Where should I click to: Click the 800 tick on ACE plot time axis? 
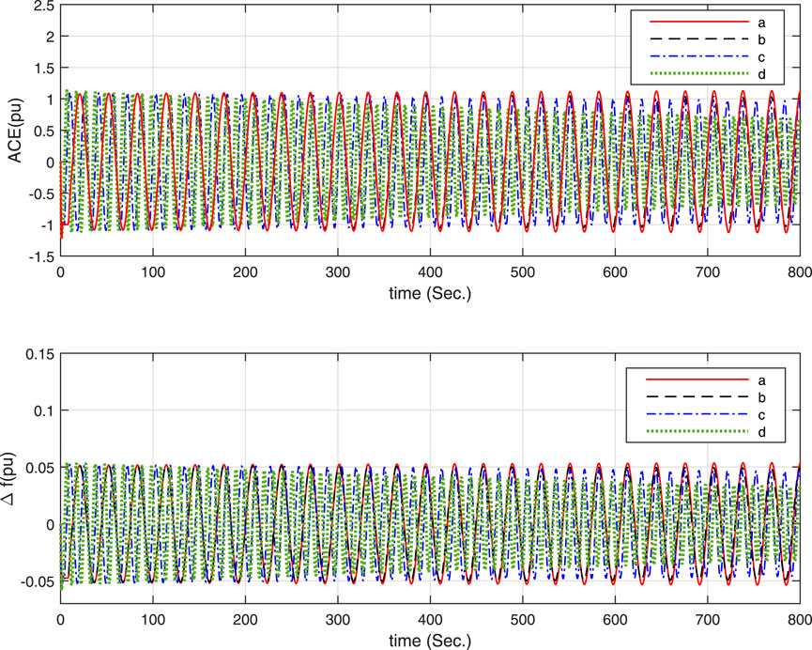(800, 271)
